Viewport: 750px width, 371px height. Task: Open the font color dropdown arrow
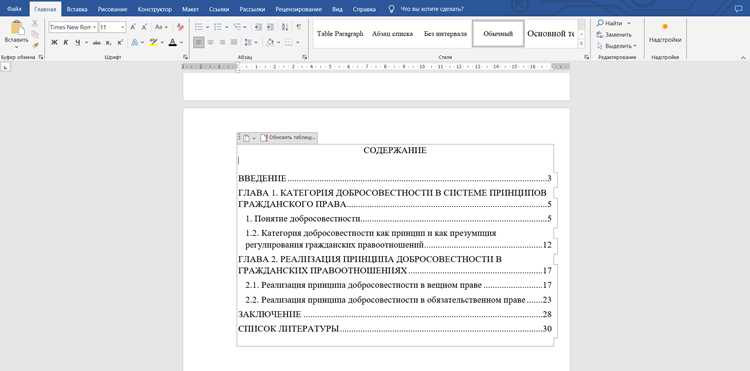(x=181, y=43)
